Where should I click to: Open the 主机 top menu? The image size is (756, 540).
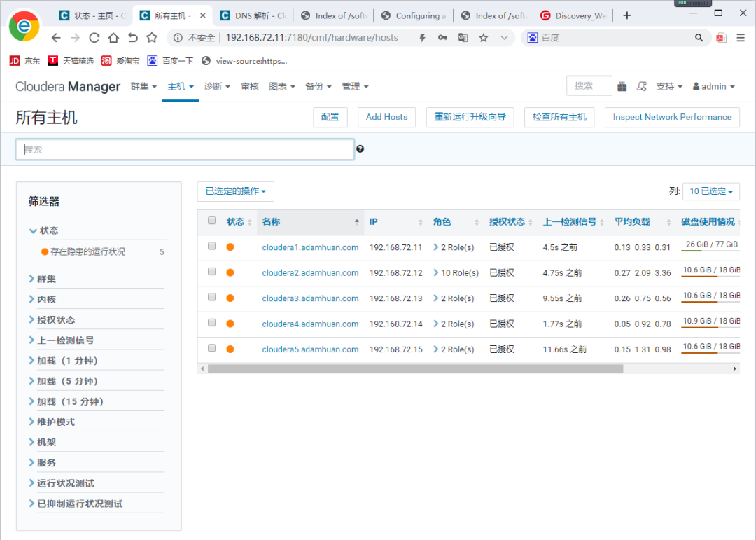pyautogui.click(x=181, y=86)
